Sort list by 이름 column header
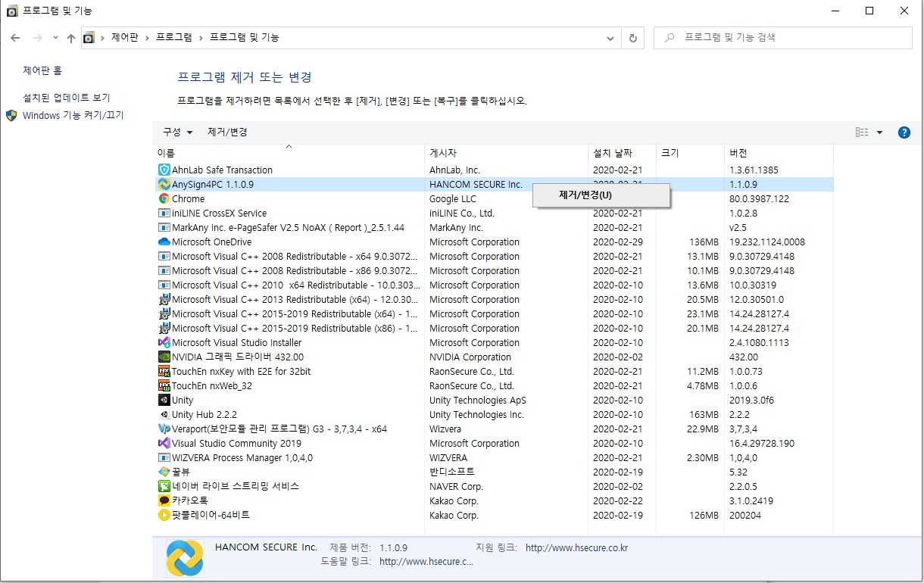 tap(290, 153)
